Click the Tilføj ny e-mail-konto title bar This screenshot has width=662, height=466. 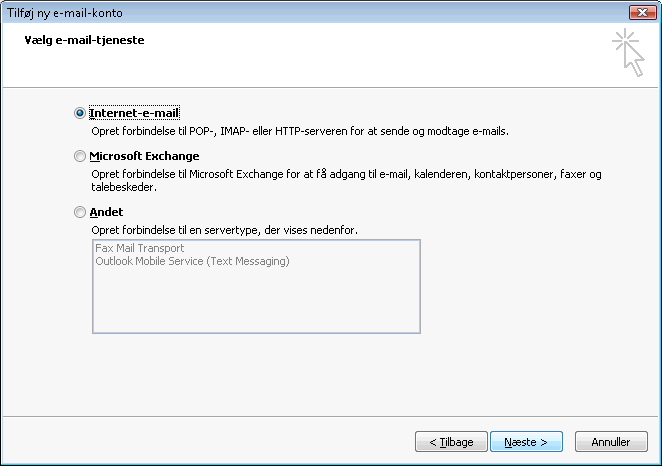pyautogui.click(x=300, y=11)
